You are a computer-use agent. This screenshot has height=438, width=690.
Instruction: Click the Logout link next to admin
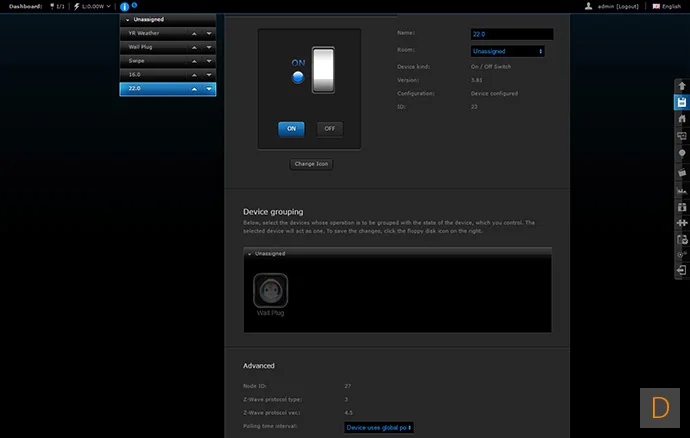coord(628,6)
